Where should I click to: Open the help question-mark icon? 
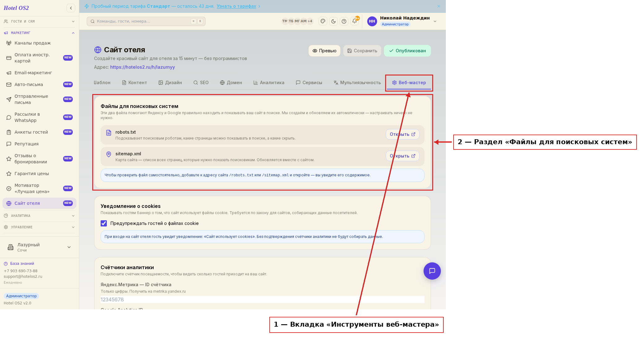pyautogui.click(x=344, y=21)
